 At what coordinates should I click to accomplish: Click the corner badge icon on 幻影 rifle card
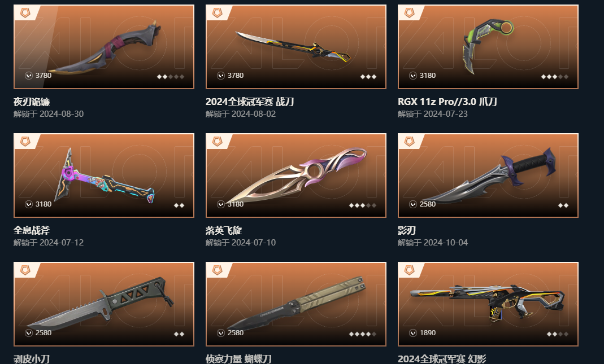409,270
